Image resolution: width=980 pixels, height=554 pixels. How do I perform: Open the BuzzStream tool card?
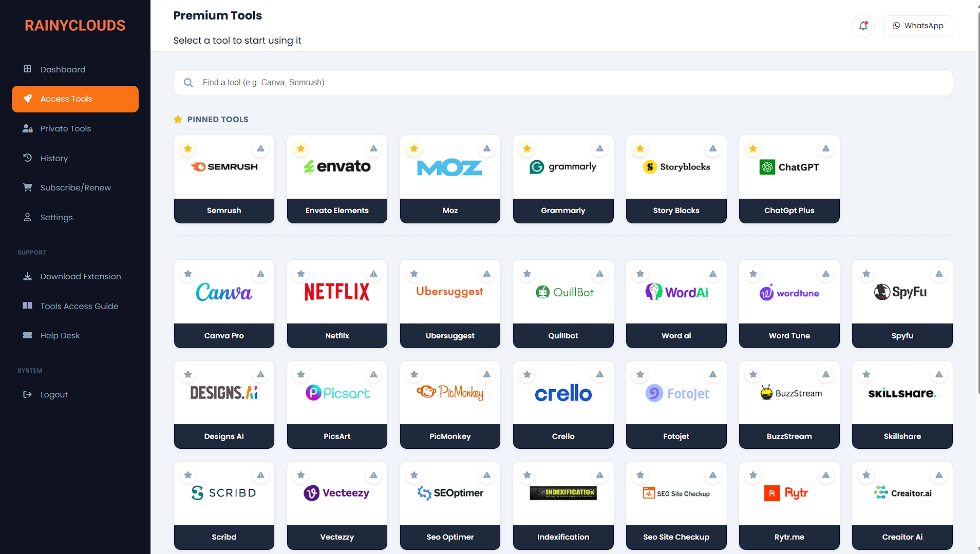coord(789,405)
